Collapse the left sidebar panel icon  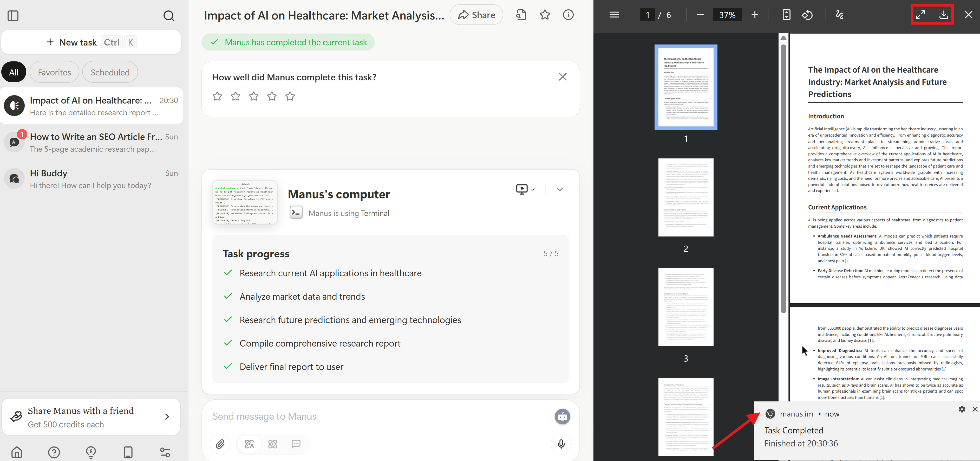(13, 16)
